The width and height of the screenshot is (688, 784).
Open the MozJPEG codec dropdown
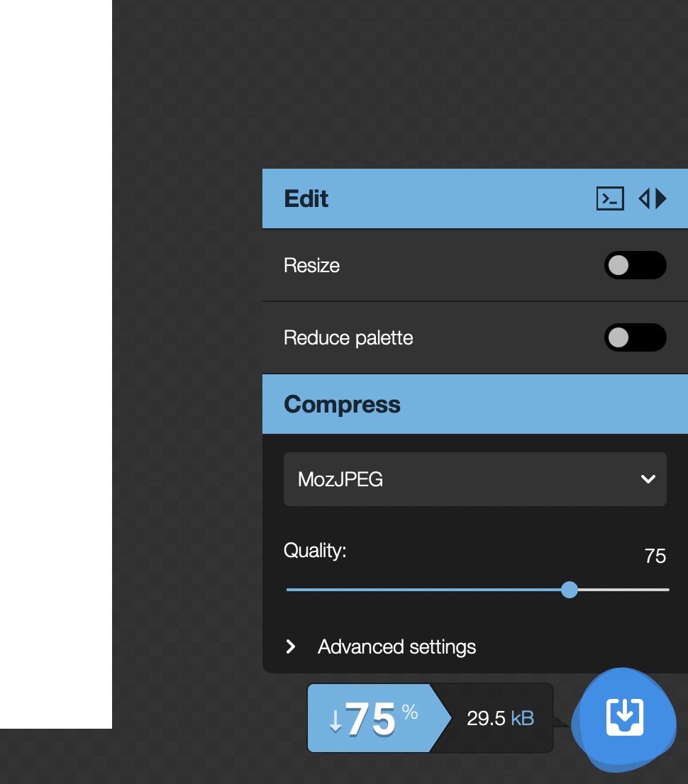(x=475, y=479)
